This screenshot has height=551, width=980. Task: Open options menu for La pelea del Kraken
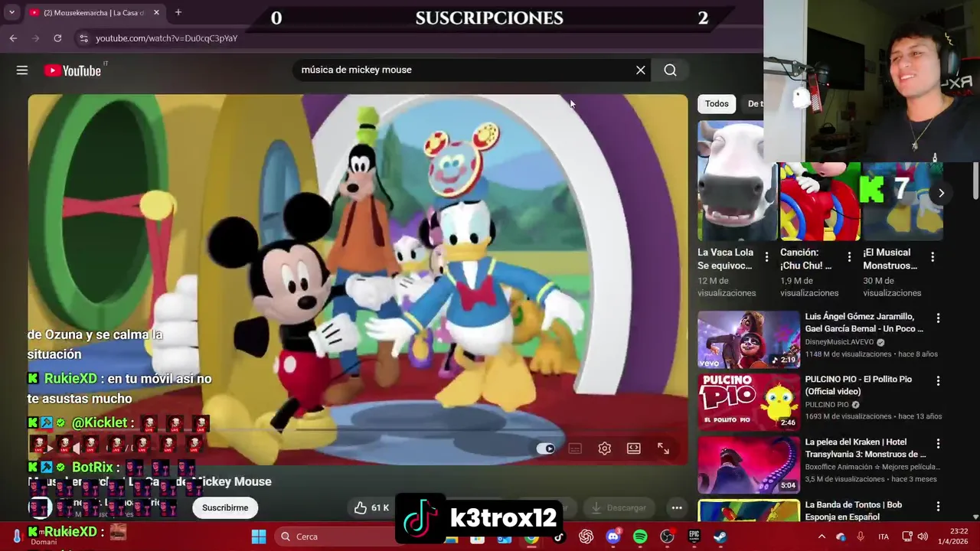(938, 443)
